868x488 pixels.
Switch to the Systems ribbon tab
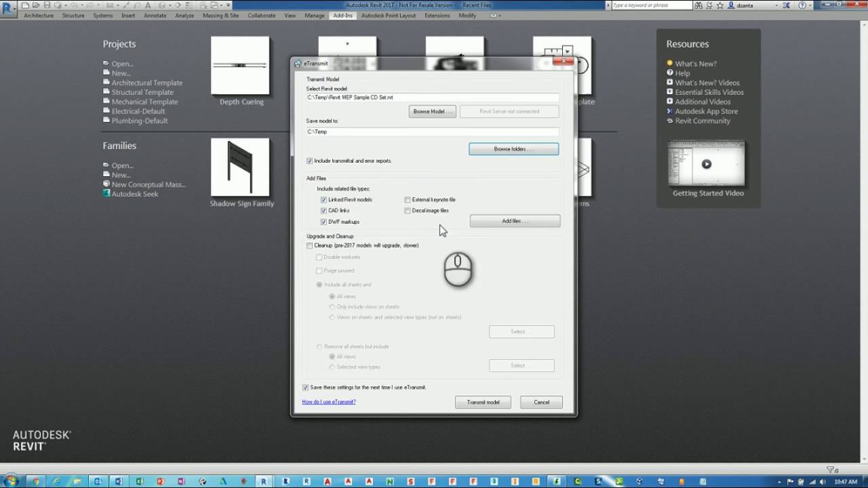[103, 16]
